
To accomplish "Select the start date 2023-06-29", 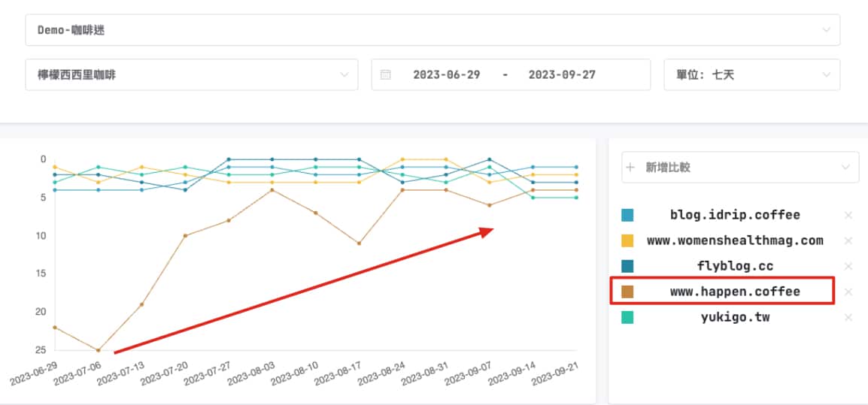I will [x=447, y=75].
